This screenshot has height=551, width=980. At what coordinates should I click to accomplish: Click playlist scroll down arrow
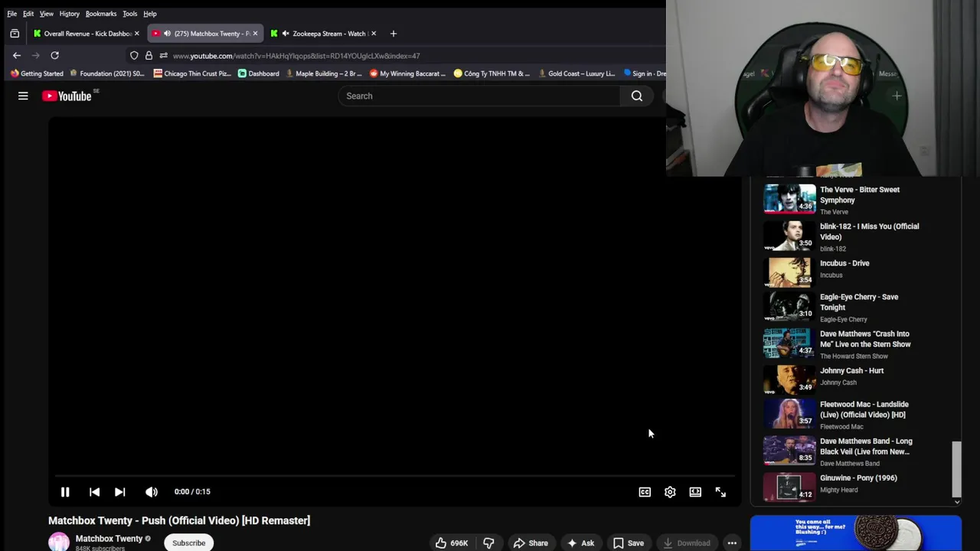tap(956, 502)
